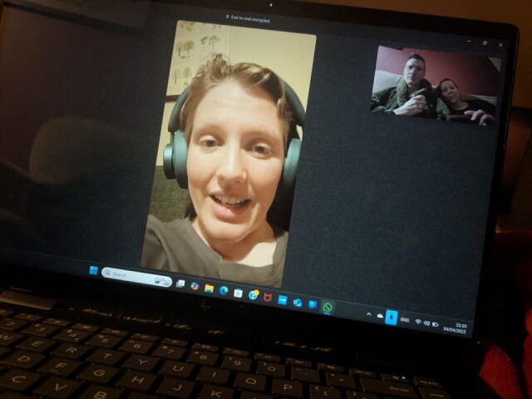Open Wi-Fi network tray icon

(x=418, y=322)
